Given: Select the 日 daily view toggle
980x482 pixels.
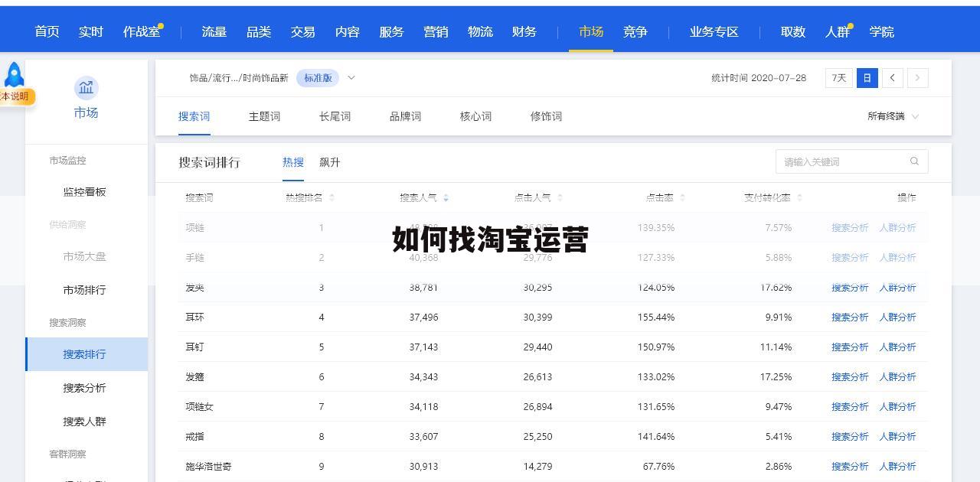Looking at the screenshot, I should pos(867,77).
